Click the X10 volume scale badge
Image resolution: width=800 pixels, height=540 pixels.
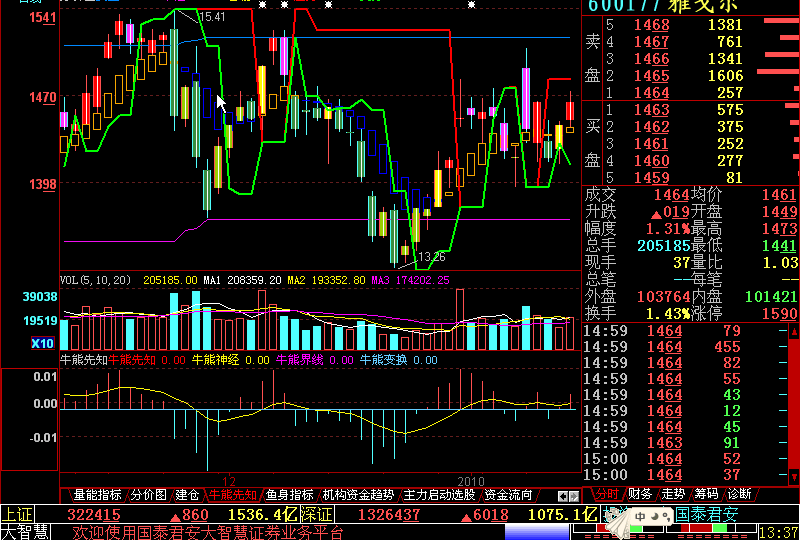42,343
